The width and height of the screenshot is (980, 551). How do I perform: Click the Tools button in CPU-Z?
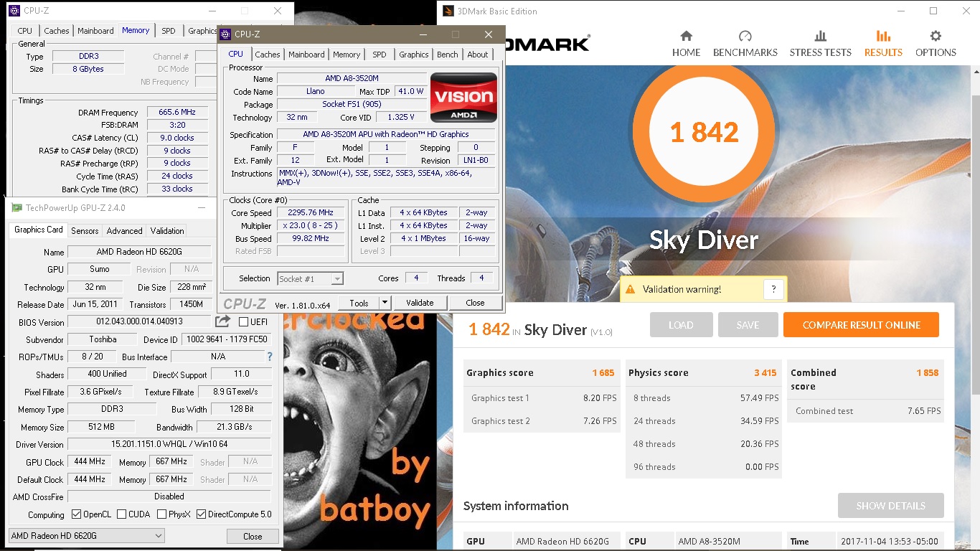(359, 303)
